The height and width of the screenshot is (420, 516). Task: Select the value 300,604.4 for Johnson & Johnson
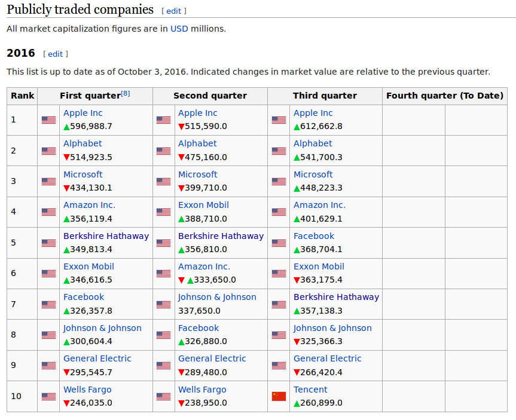coord(91,341)
